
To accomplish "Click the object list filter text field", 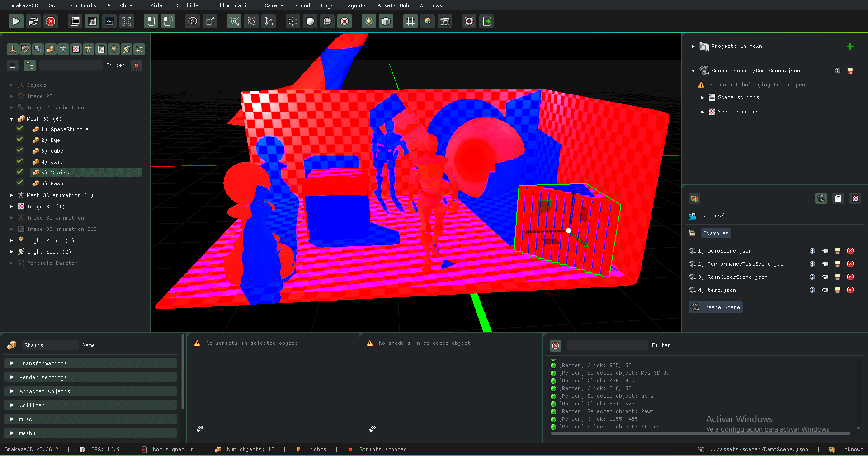I will click(x=71, y=66).
